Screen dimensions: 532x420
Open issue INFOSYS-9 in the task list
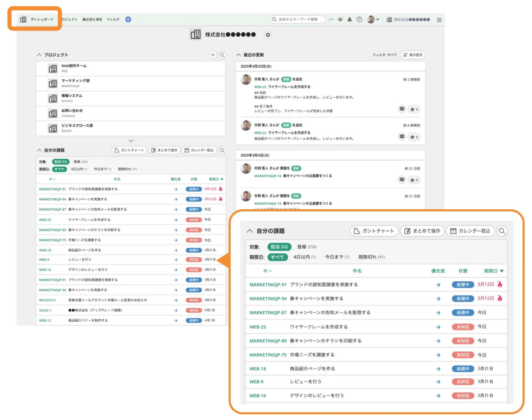click(47, 300)
